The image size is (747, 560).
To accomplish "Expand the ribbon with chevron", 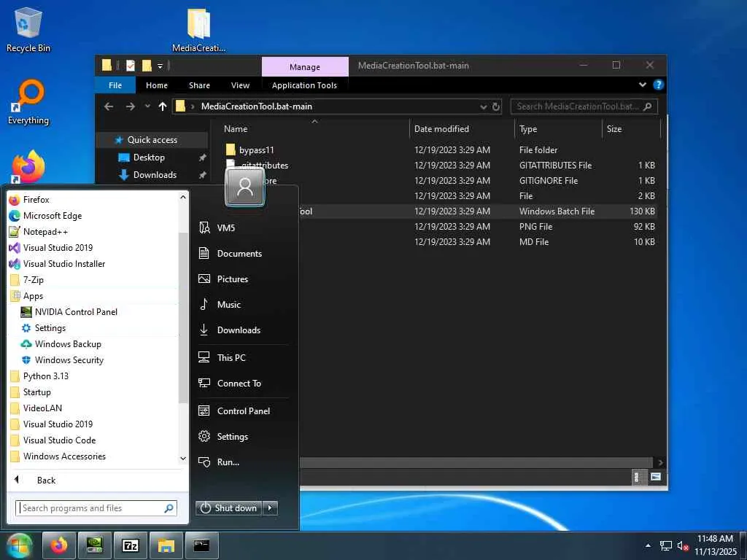I will tap(642, 85).
